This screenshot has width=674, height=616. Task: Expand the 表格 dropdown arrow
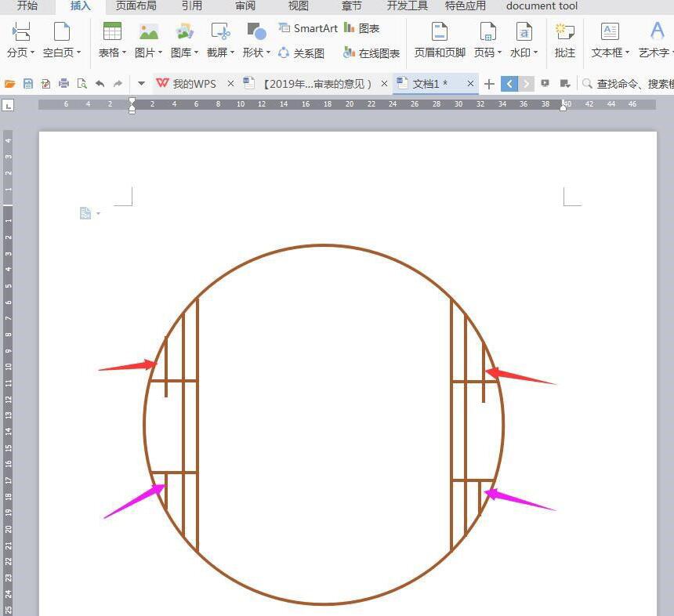pos(125,53)
